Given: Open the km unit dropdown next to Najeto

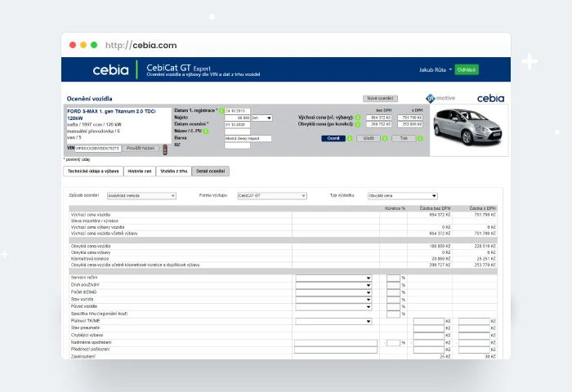Looking at the screenshot, I should click(262, 118).
